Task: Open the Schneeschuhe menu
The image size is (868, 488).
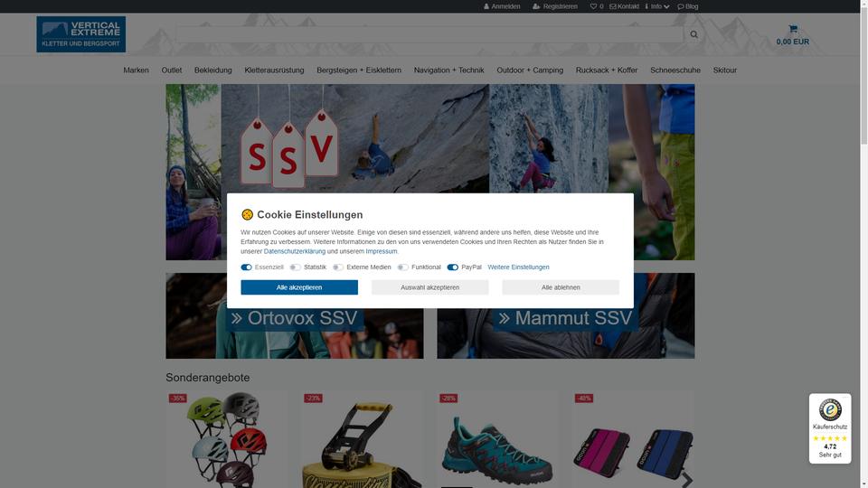Action: click(675, 70)
